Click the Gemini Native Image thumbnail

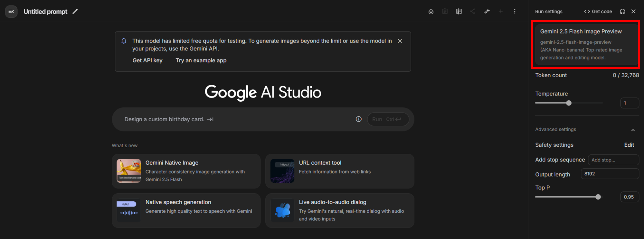(129, 171)
